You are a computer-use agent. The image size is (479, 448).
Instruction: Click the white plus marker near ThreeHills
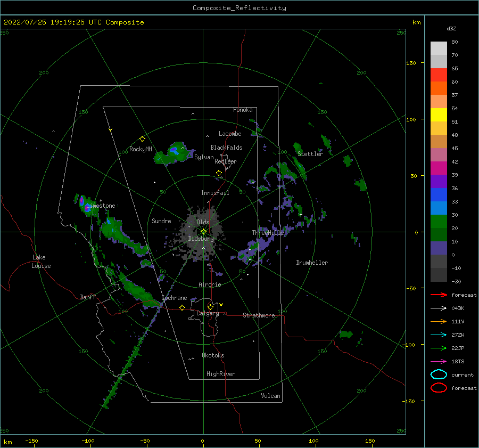(x=301, y=215)
